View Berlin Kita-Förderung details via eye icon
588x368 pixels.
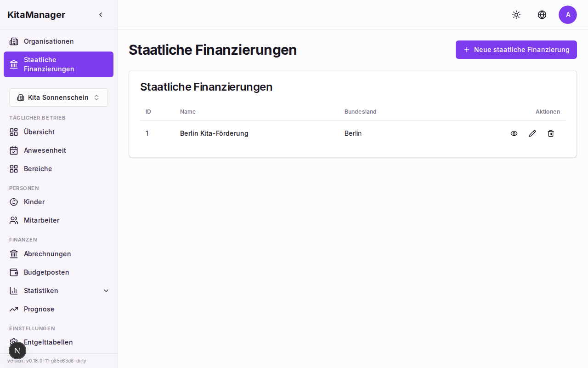(514, 133)
